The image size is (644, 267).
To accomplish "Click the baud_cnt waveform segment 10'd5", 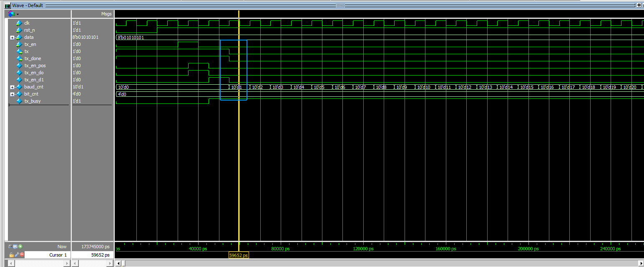I will point(319,87).
